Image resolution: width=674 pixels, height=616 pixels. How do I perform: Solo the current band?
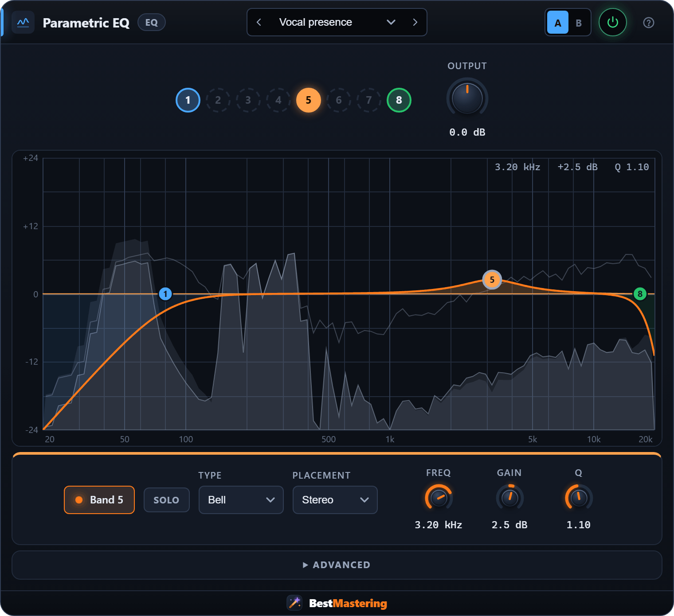[x=167, y=500]
